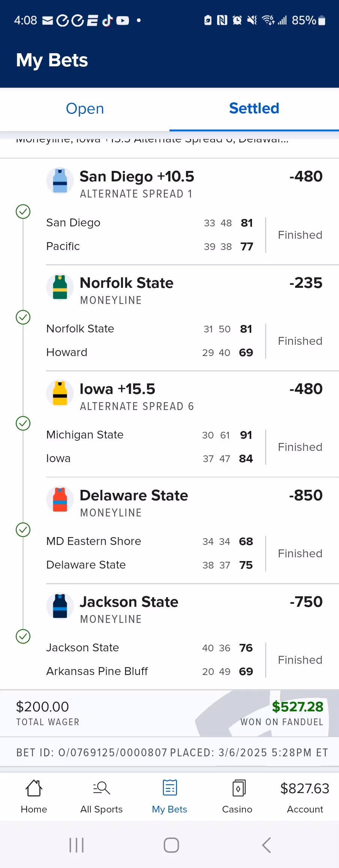This screenshot has height=868, width=339.
Task: Tap the $527.28 won on FanDuel amount
Action: click(x=297, y=707)
